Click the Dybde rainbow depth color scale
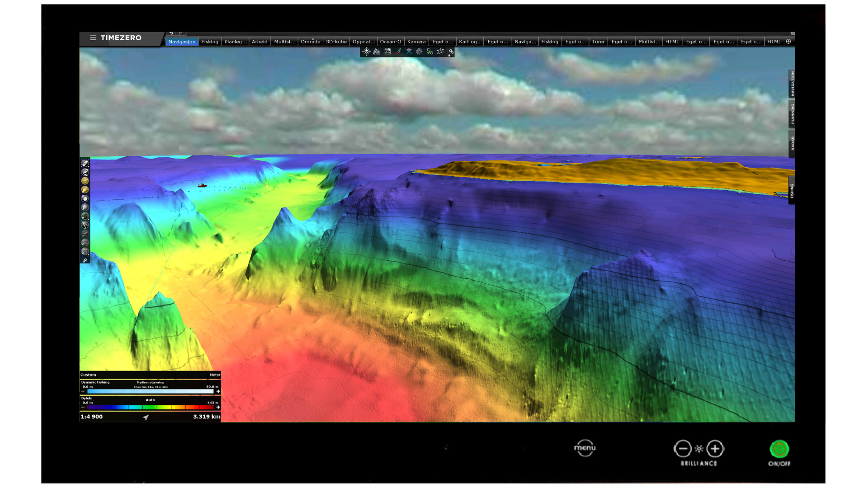The height and width of the screenshot is (488, 868). (150, 407)
